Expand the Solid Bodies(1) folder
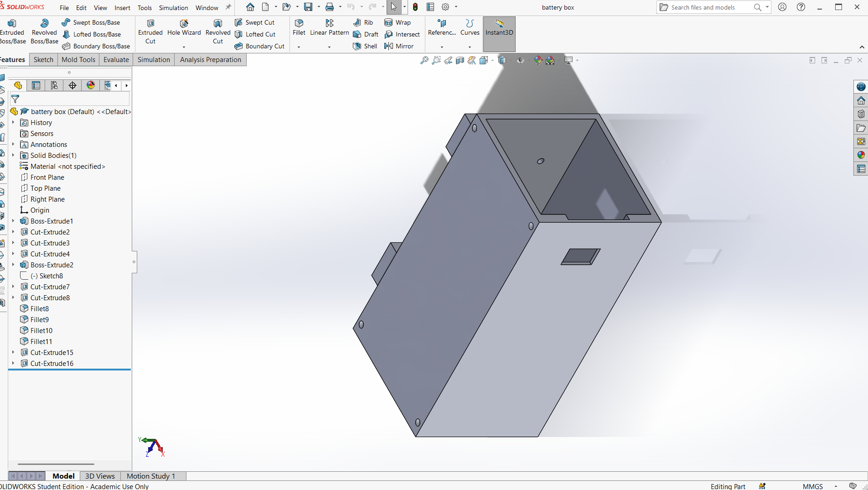 [13, 155]
